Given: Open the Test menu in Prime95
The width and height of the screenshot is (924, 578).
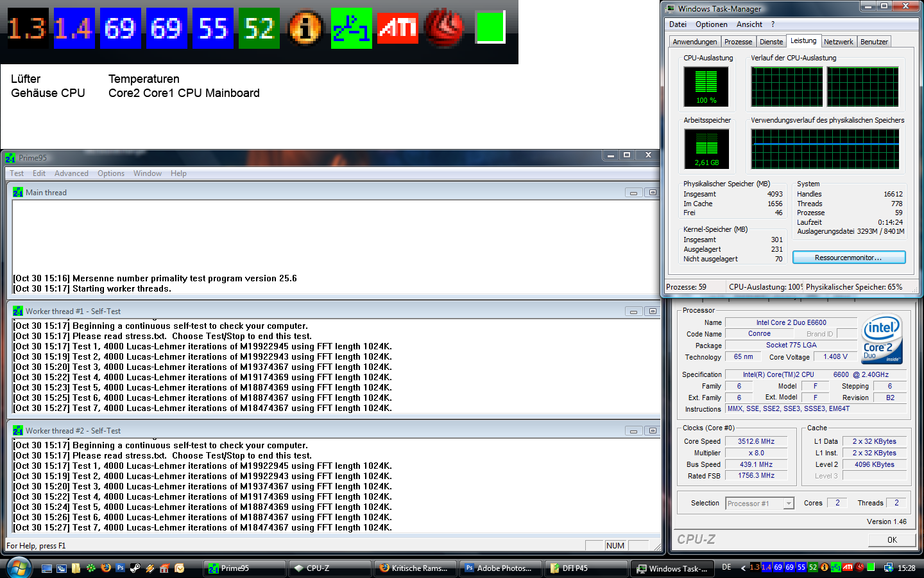Looking at the screenshot, I should (17, 173).
